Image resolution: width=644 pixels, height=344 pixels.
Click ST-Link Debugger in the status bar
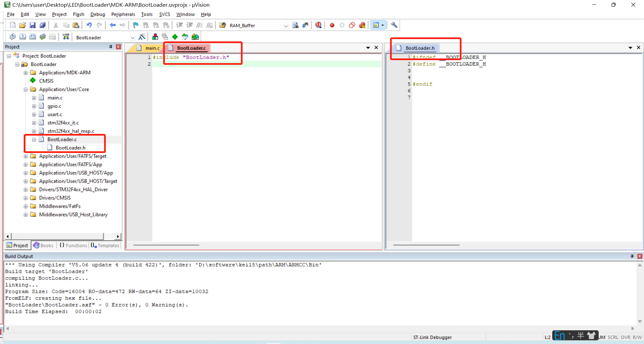[432, 337]
